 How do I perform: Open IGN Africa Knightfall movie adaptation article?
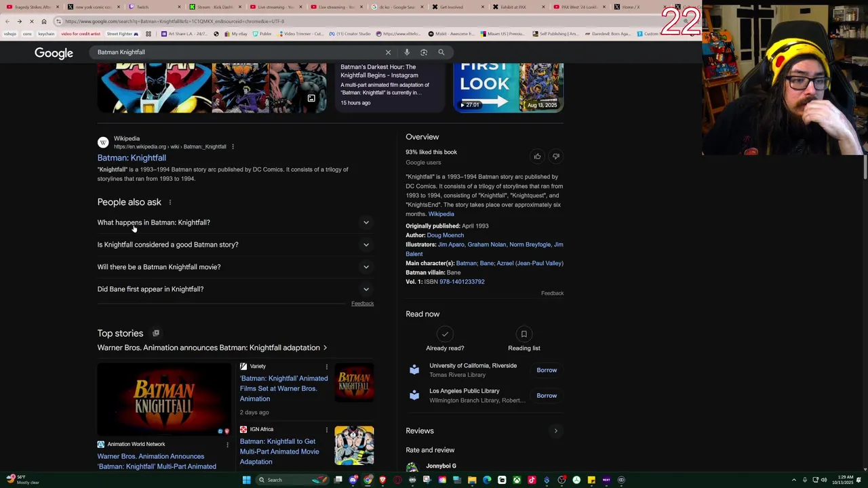(x=279, y=451)
